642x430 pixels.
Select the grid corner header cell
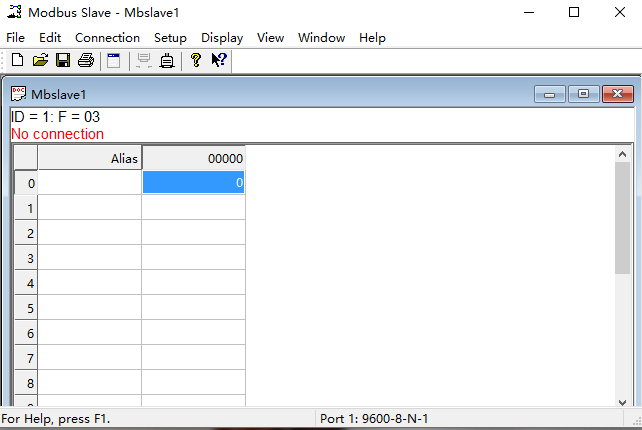click(26, 158)
